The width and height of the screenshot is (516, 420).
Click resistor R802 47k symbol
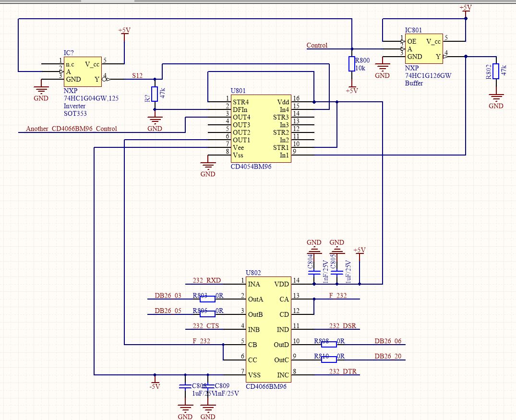(x=496, y=71)
